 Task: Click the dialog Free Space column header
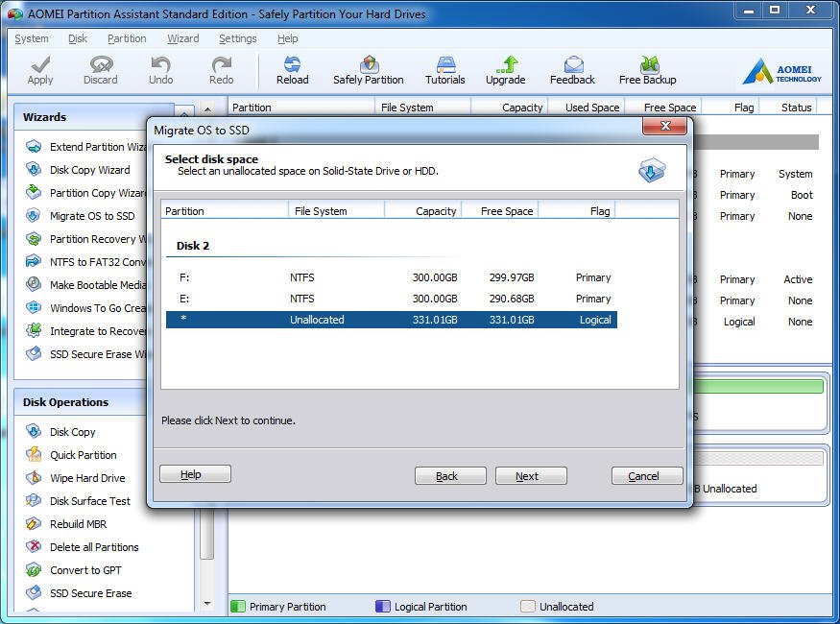point(500,211)
